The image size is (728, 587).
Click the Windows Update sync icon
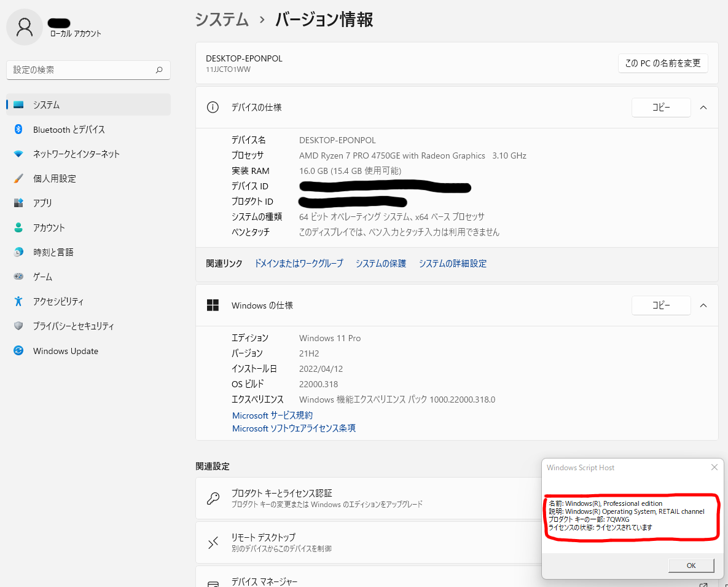point(18,350)
